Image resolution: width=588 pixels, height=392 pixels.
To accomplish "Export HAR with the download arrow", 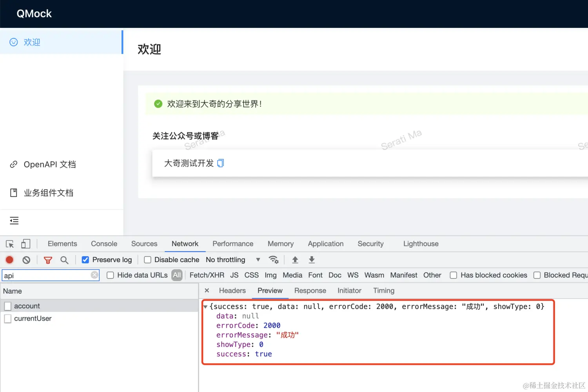I will (x=312, y=260).
